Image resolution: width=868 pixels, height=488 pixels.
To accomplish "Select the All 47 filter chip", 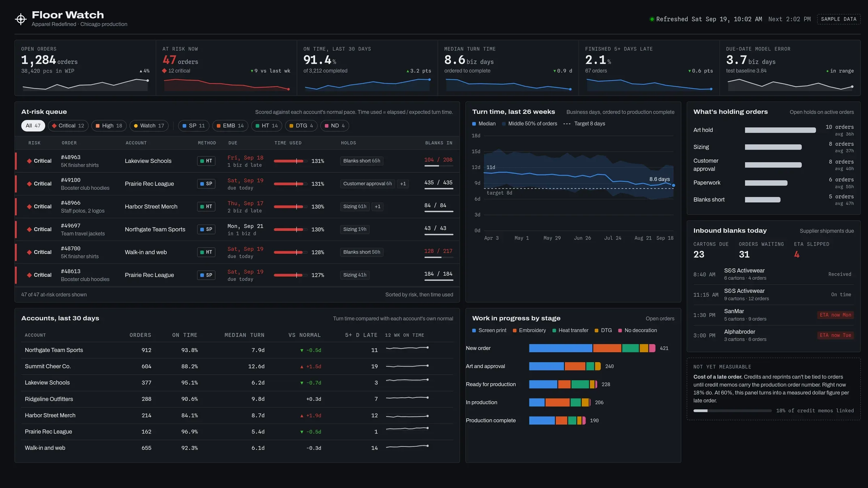I will [x=33, y=125].
